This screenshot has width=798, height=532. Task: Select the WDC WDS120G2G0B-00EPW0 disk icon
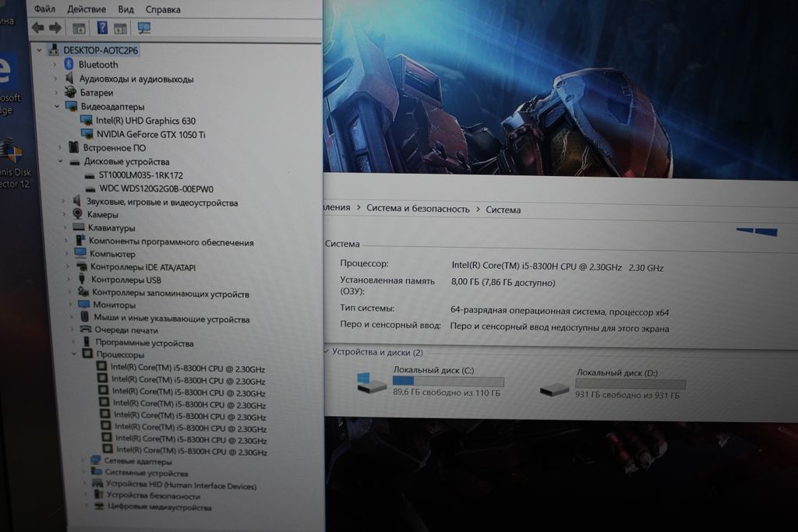(x=90, y=189)
